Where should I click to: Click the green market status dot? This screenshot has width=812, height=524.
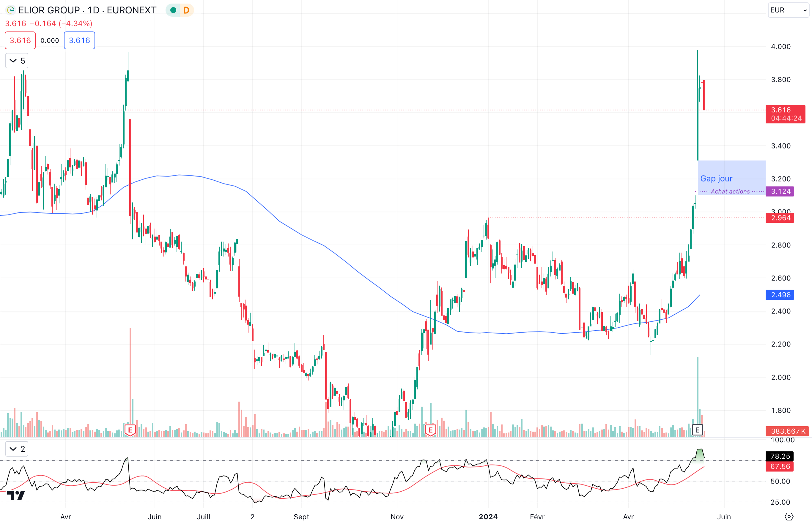tap(173, 10)
